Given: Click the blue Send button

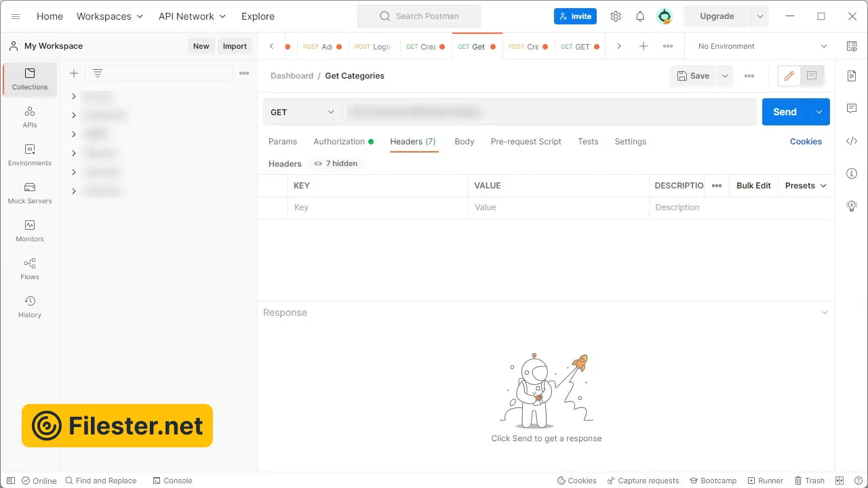Looking at the screenshot, I should point(785,112).
